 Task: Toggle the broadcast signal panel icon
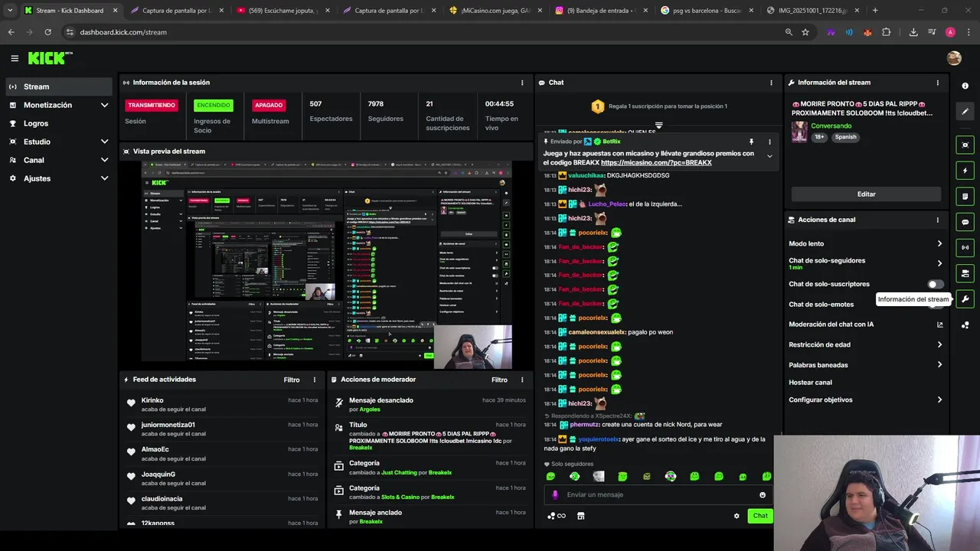[965, 247]
